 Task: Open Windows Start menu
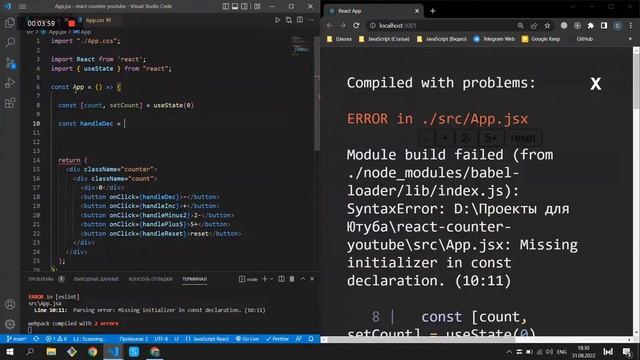click(10, 352)
